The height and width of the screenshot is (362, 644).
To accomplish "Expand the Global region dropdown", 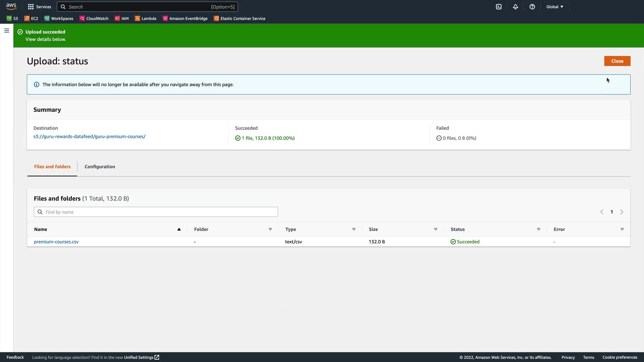I will [554, 7].
